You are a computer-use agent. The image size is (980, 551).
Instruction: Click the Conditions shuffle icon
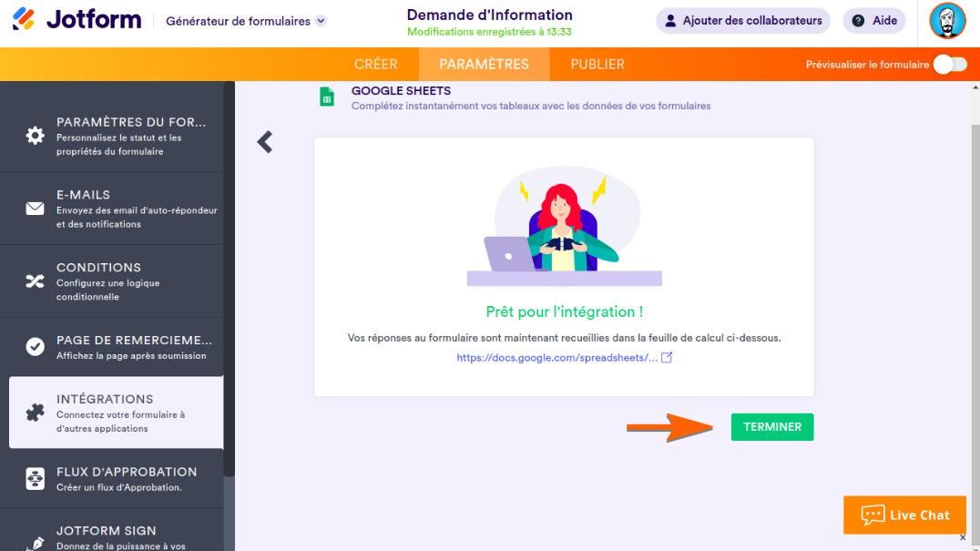coord(35,281)
